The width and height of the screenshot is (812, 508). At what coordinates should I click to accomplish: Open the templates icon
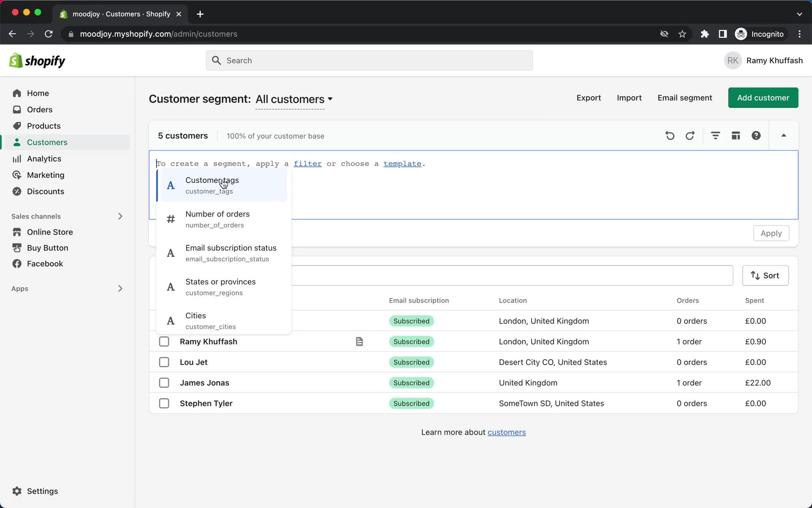tap(735, 135)
